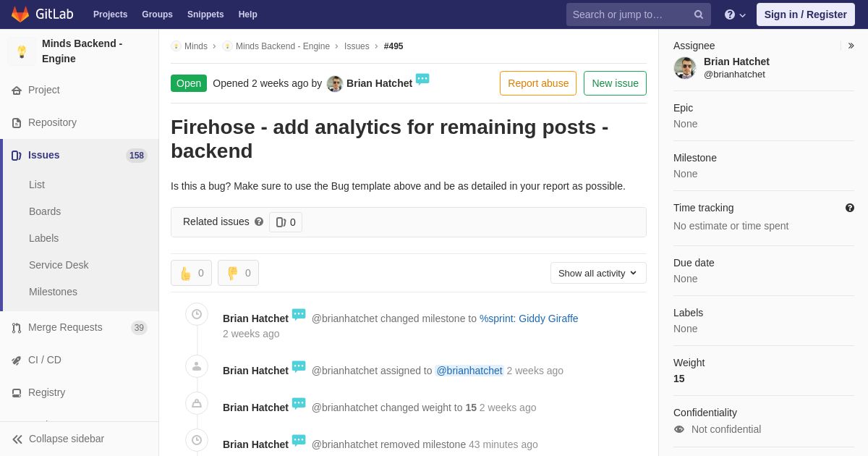This screenshot has width=868, height=456.
Task: Click the New issue button
Action: click(615, 83)
